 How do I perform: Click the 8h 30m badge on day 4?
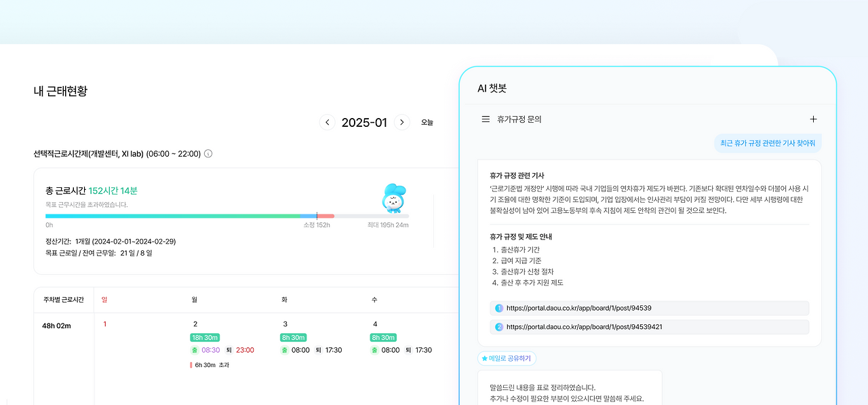coord(383,338)
